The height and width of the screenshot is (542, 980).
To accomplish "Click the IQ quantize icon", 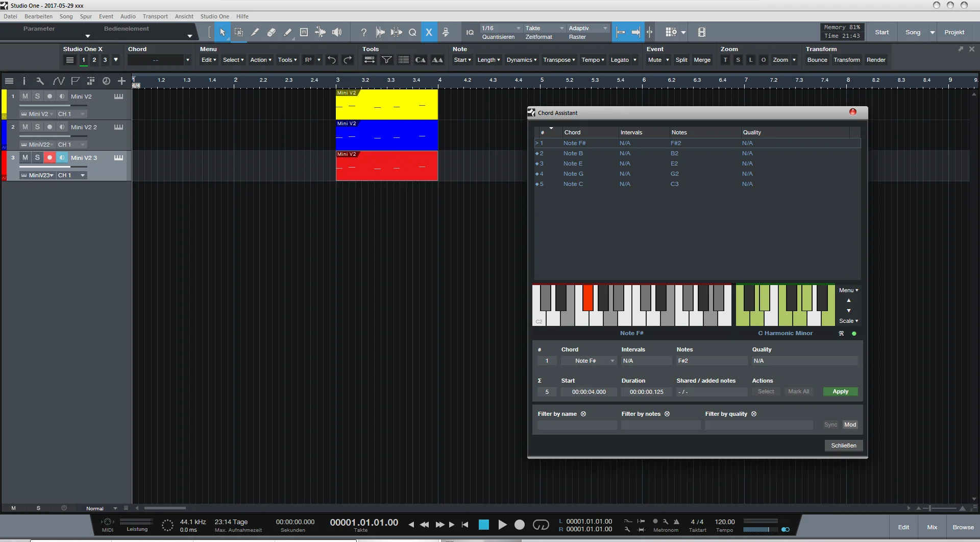I will [470, 32].
